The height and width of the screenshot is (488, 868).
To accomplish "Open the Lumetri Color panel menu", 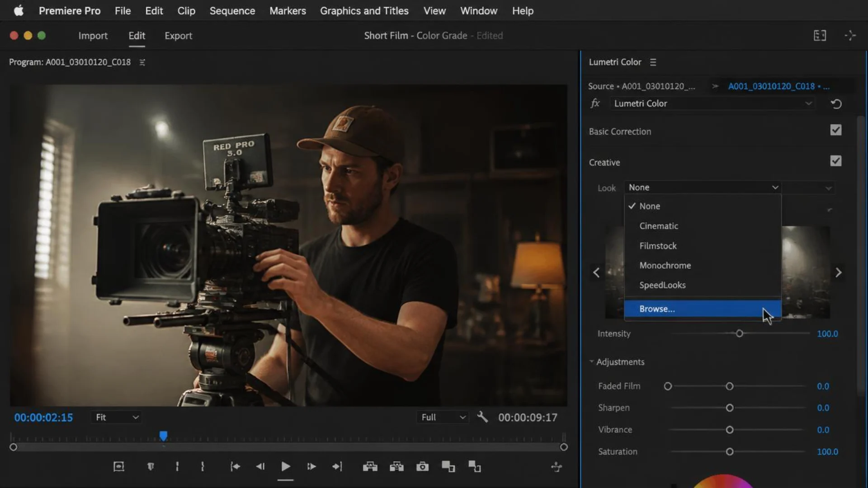I will 653,62.
